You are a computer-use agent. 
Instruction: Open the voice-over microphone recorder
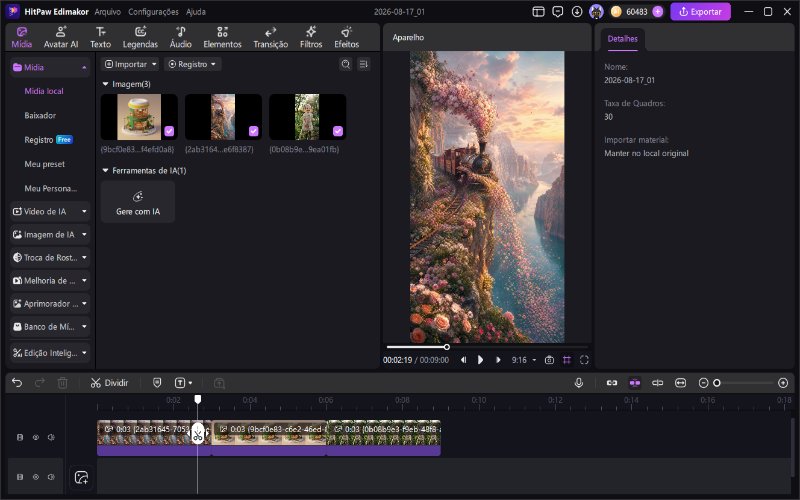579,383
